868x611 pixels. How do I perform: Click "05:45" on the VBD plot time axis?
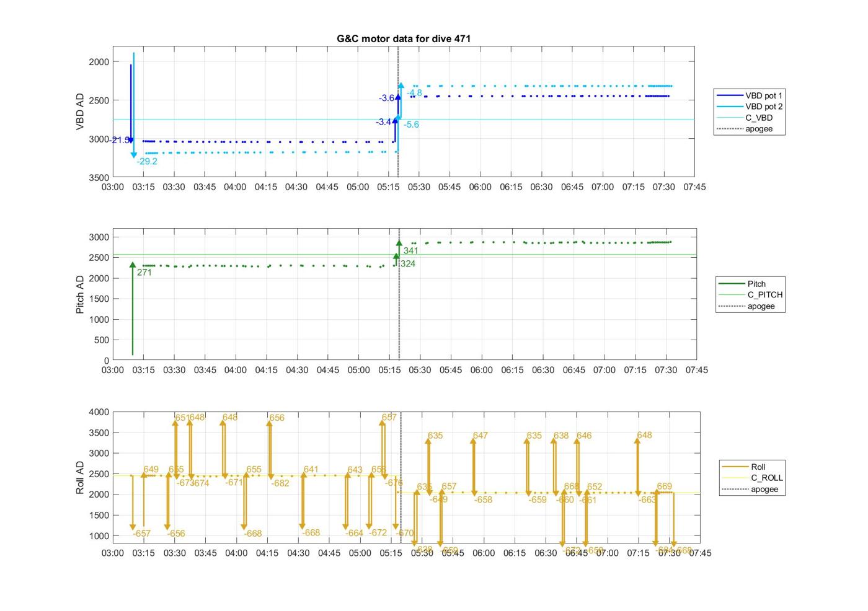pyautogui.click(x=449, y=187)
